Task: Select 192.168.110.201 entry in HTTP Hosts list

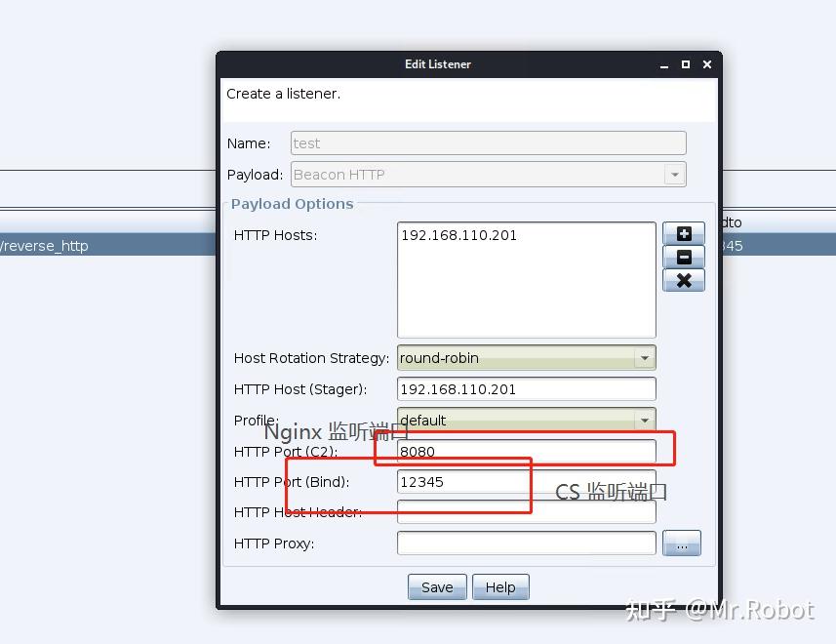Action: tap(459, 235)
